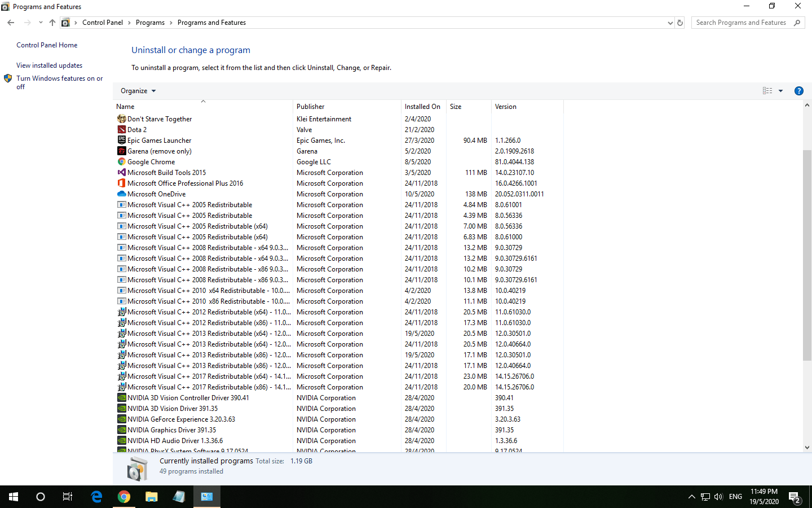Click version 81.0.4044.138 cell
This screenshot has width=812, height=508.
point(514,161)
